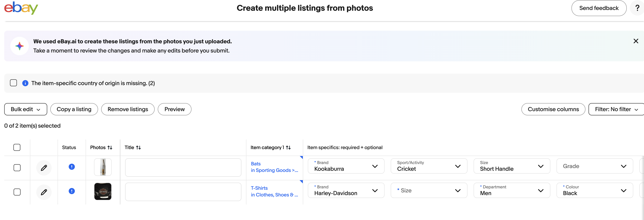
Task: Edit the Kookaburra bat listing with pencil icon
Action: coord(44,168)
